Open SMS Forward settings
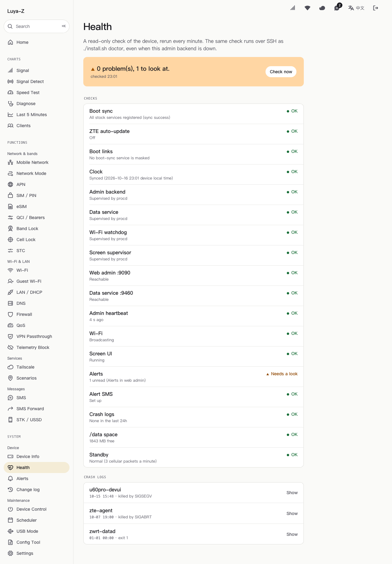Image resolution: width=392 pixels, height=564 pixels. [36, 409]
